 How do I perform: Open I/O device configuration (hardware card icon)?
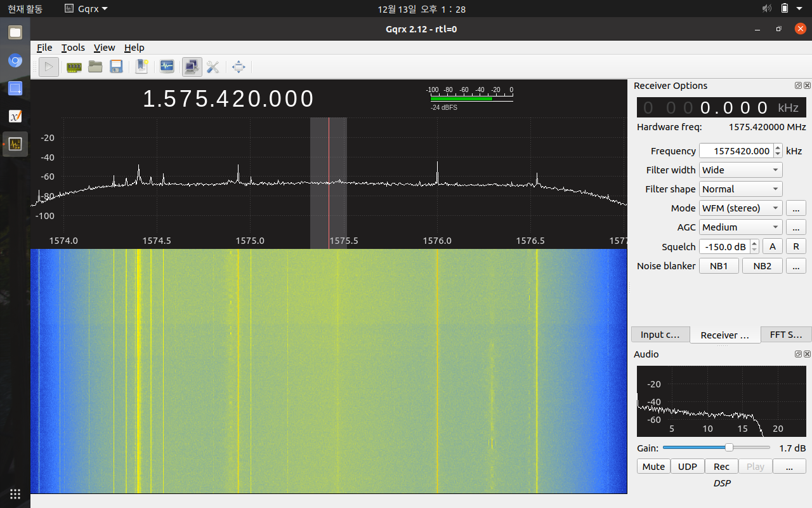74,67
